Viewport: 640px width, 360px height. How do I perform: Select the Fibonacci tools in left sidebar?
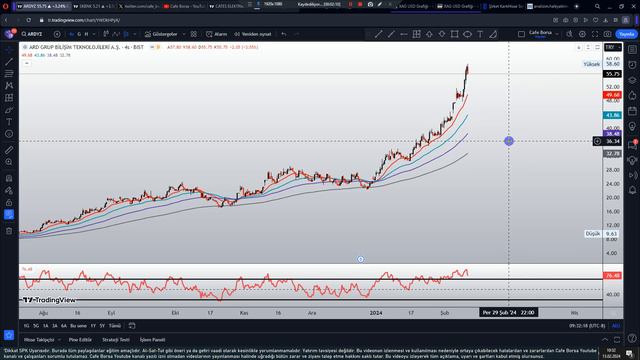pos(9,73)
